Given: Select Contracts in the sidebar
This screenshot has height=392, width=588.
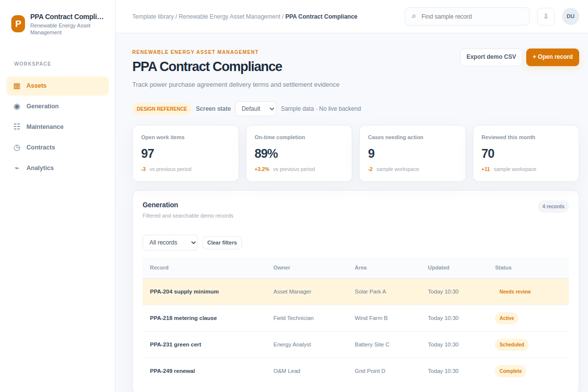Looking at the screenshot, I should tap(57, 147).
